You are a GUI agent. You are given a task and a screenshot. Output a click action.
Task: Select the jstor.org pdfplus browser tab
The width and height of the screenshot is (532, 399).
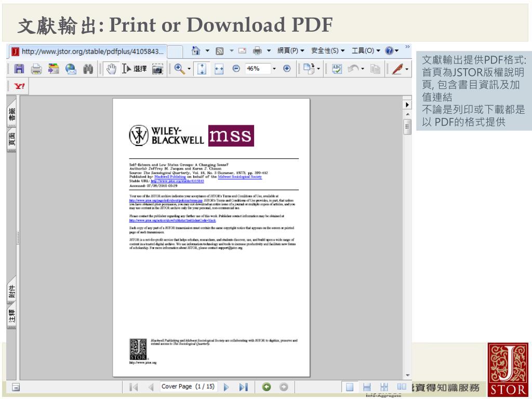point(87,51)
